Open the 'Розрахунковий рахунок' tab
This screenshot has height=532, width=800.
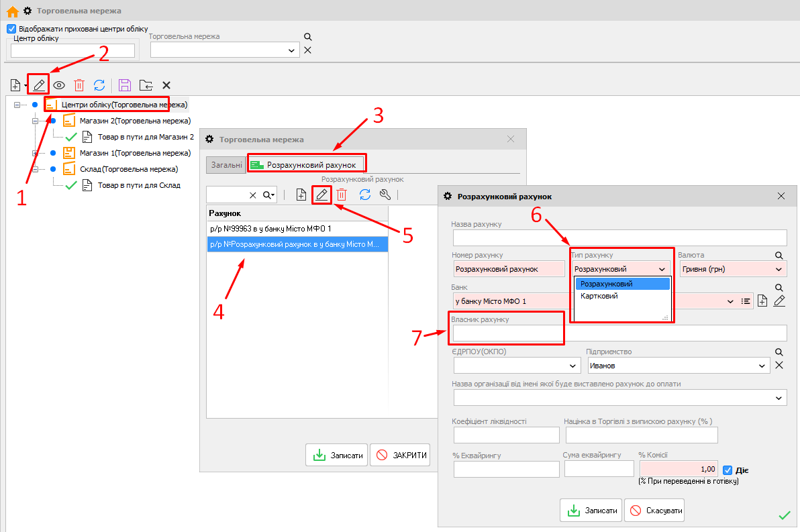(x=306, y=164)
